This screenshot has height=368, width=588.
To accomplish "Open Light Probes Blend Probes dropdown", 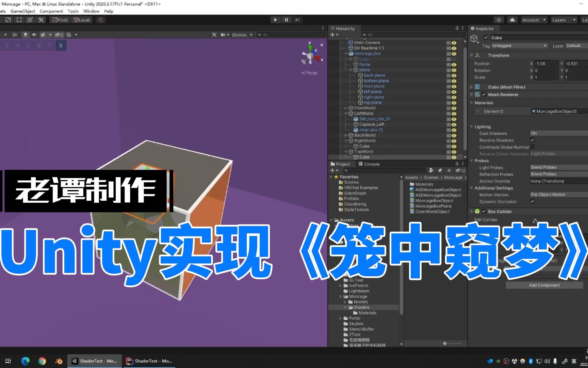I will (x=559, y=167).
